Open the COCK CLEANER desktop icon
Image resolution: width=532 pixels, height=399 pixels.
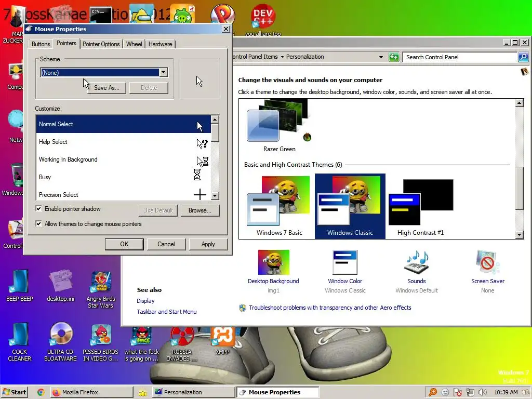(x=20, y=342)
